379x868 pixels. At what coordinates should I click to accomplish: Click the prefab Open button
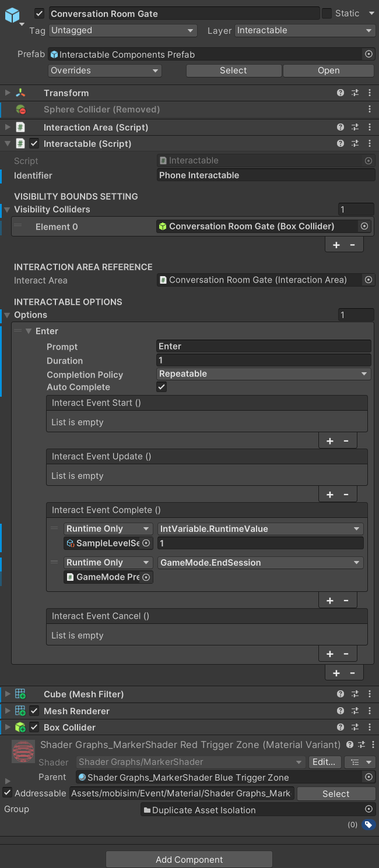click(329, 70)
